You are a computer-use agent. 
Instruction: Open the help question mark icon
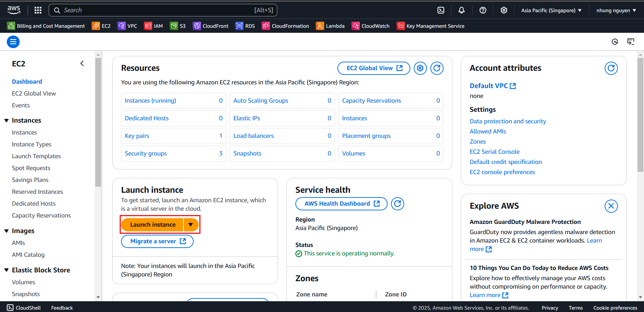(x=483, y=10)
